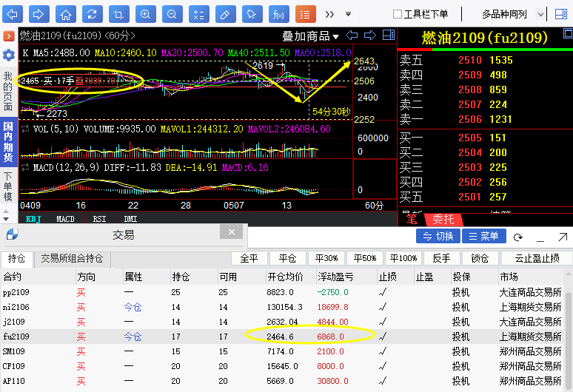Go to previous contract with chart left arrow
The width and height of the screenshot is (573, 392).
click(x=352, y=36)
